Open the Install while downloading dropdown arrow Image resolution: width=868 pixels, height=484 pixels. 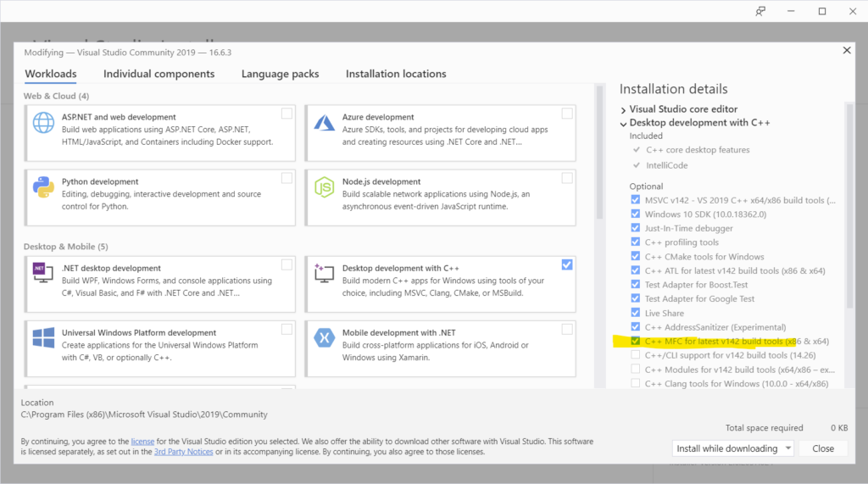tap(788, 448)
